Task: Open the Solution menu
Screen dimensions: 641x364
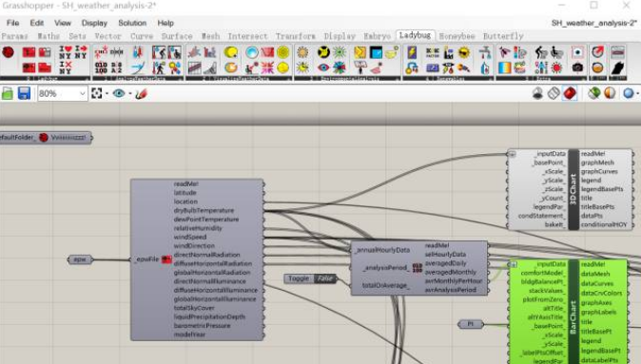Action: pos(132,23)
